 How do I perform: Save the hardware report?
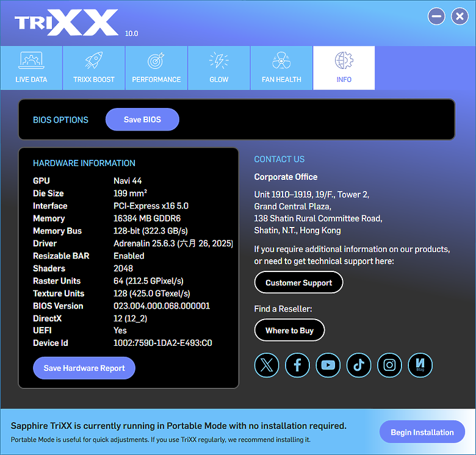[x=84, y=368]
